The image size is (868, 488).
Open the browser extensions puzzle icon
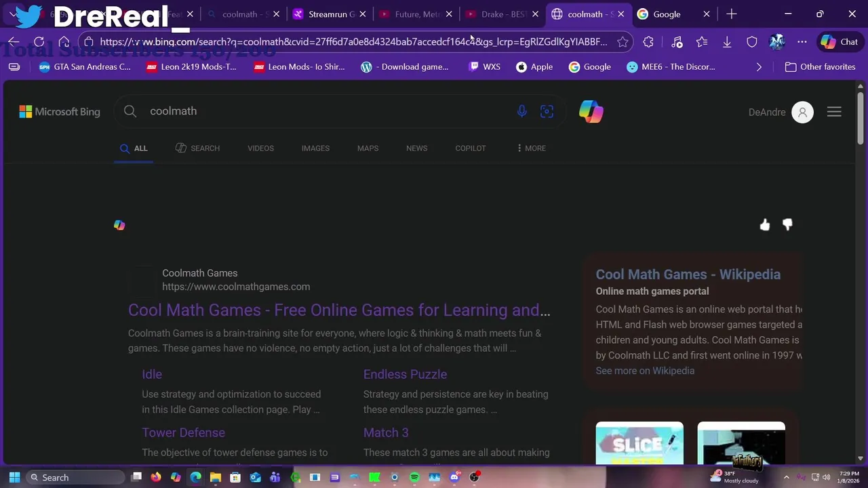click(648, 42)
